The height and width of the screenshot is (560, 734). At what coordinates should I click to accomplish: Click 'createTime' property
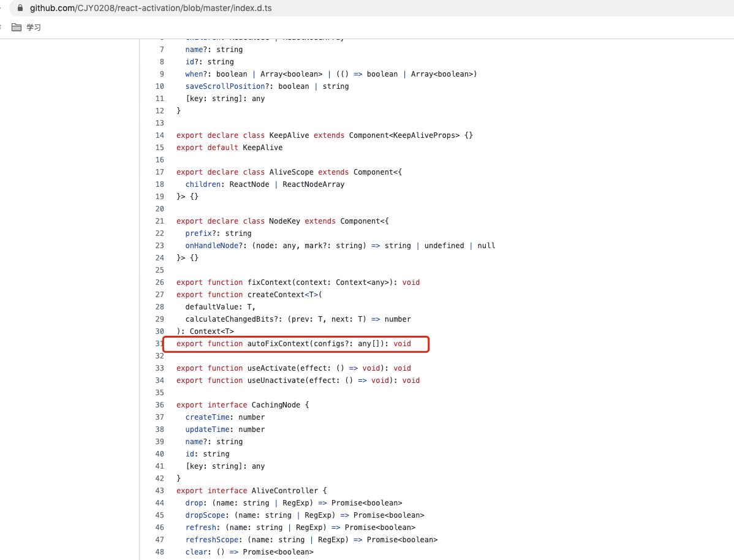pos(207,417)
